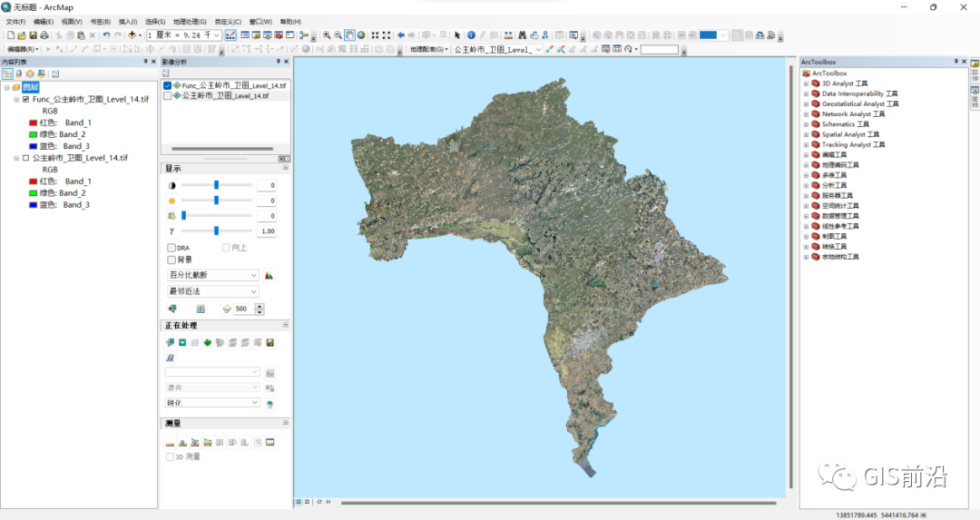Image resolution: width=980 pixels, height=520 pixels.
Task: Click the gamma slider handle
Action: [x=216, y=231]
